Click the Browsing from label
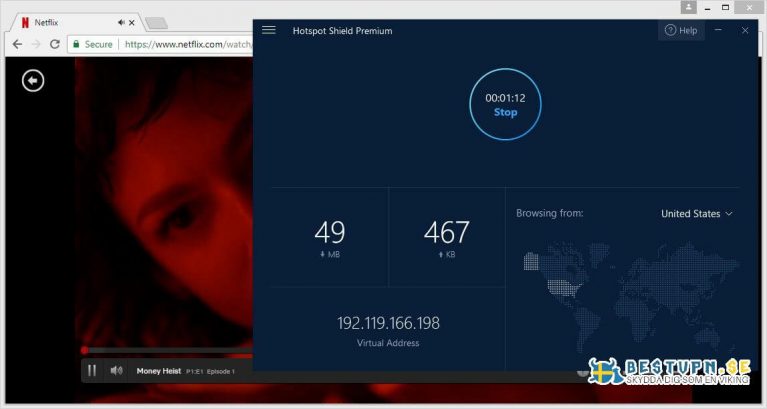The height and width of the screenshot is (409, 767). coord(549,213)
